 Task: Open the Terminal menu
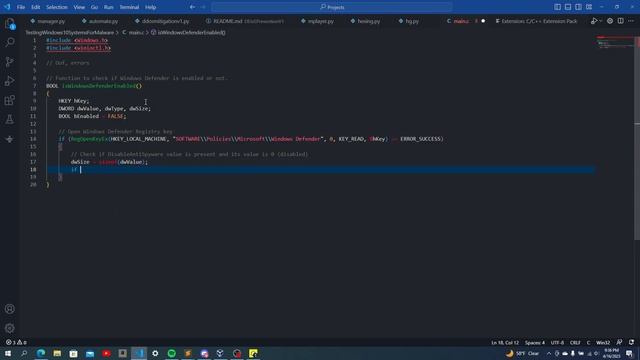click(129, 7)
